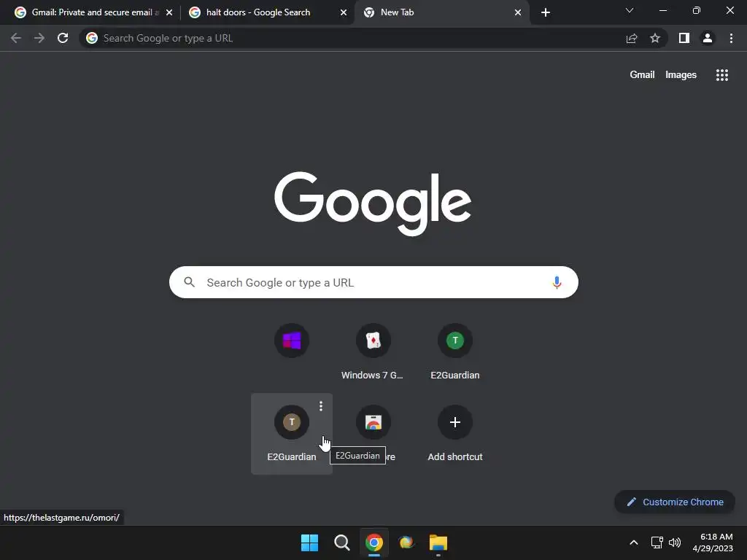Screen dimensions: 747x560
Task: Open Chrome's three-dot main menu
Action: 731,38
